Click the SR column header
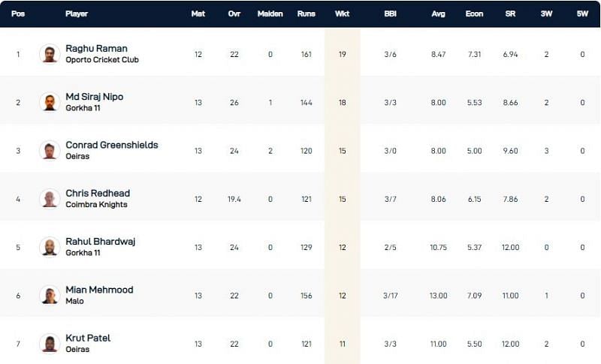Screen dimensions: 601x364 [510, 14]
